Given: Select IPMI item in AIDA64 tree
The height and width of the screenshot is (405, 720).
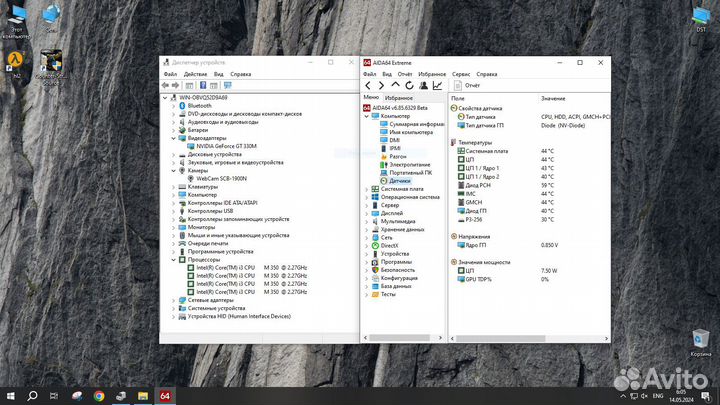Looking at the screenshot, I should click(x=395, y=148).
